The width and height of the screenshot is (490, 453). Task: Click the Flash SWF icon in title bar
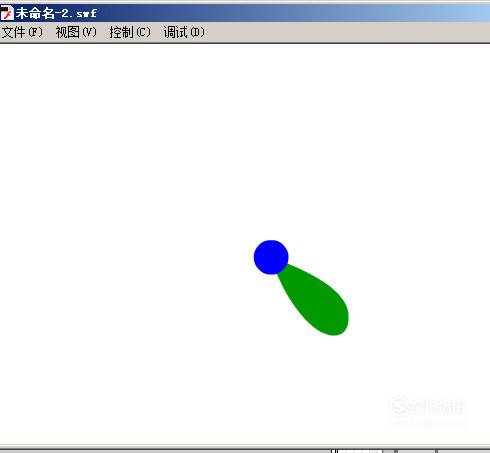(x=6, y=13)
